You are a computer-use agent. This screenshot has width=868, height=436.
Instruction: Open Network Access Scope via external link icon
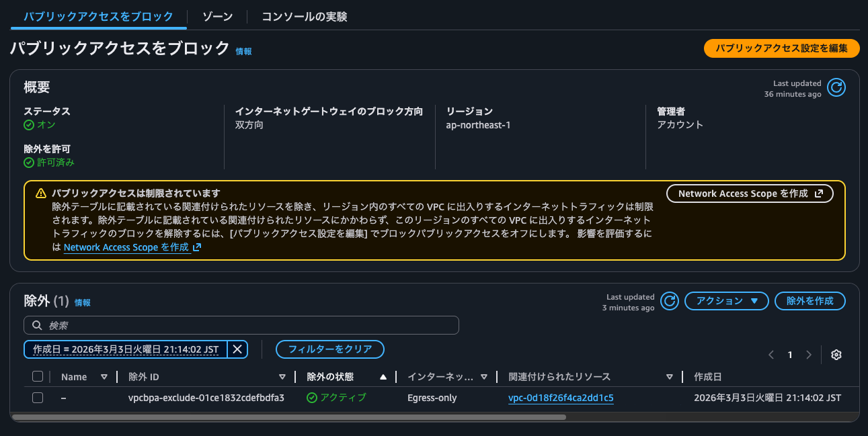pyautogui.click(x=820, y=193)
